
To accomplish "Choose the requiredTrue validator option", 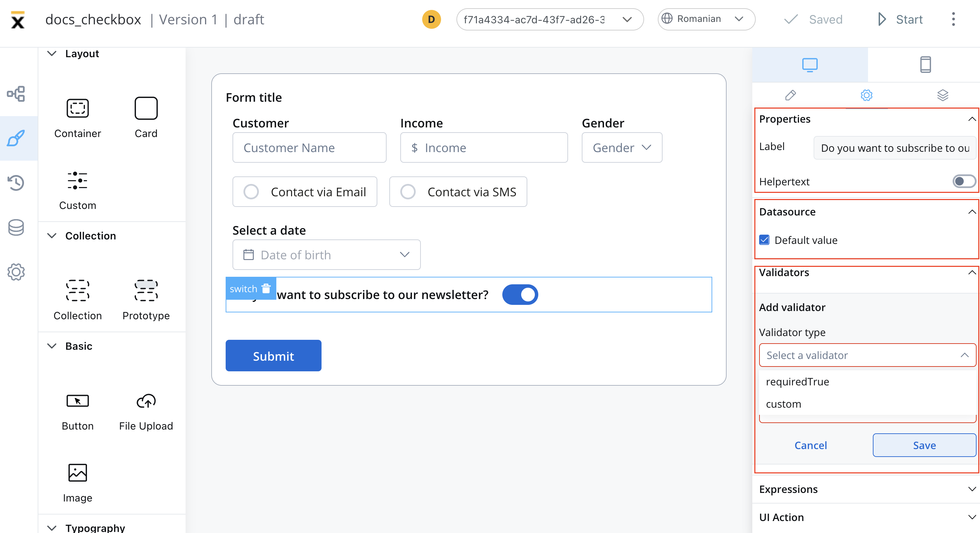I will (x=867, y=382).
